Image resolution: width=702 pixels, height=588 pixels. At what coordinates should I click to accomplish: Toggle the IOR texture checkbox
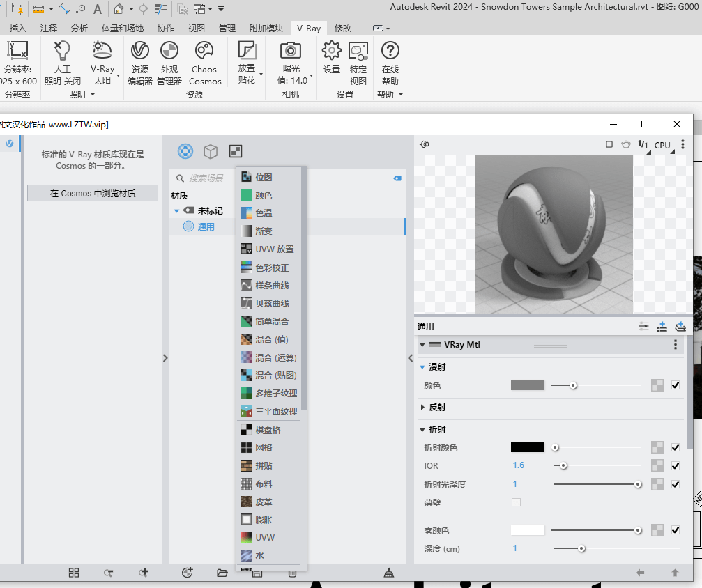click(676, 466)
